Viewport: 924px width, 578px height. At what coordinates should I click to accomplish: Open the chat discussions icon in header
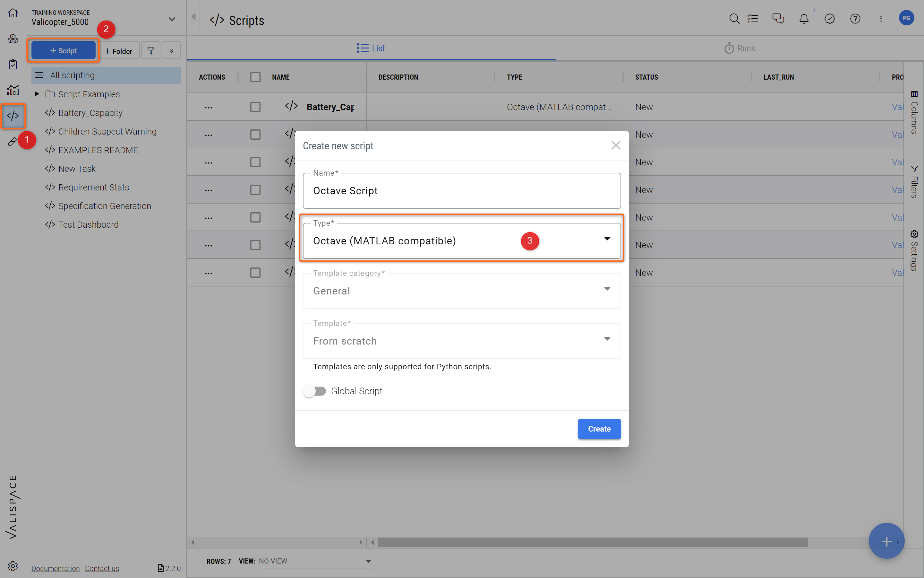778,18
